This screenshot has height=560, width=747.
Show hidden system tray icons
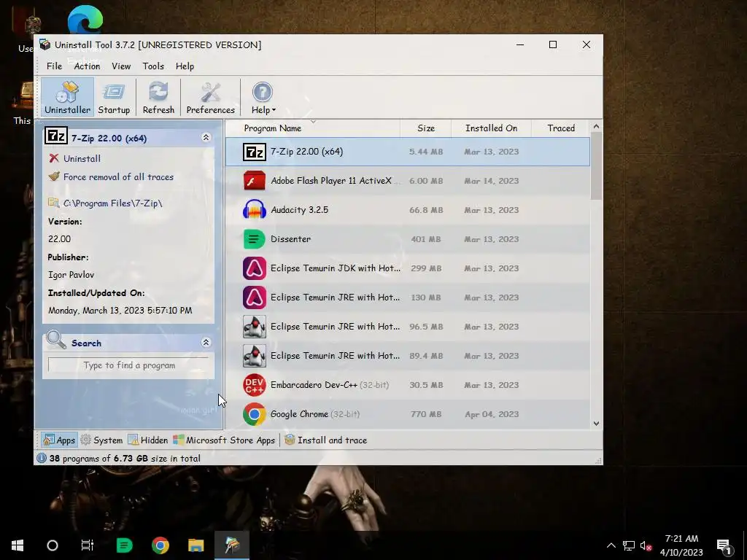click(x=611, y=545)
